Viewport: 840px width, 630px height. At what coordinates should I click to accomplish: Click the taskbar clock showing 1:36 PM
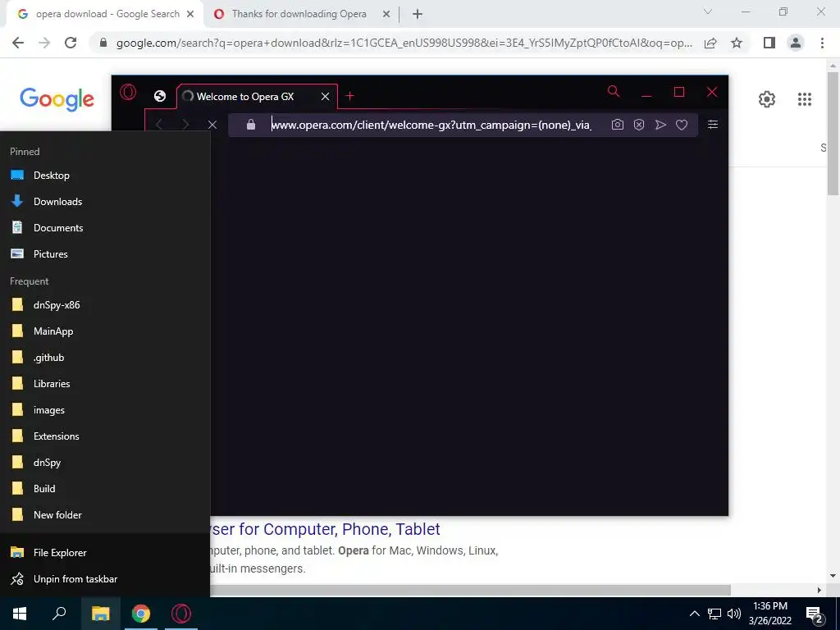coord(769,614)
